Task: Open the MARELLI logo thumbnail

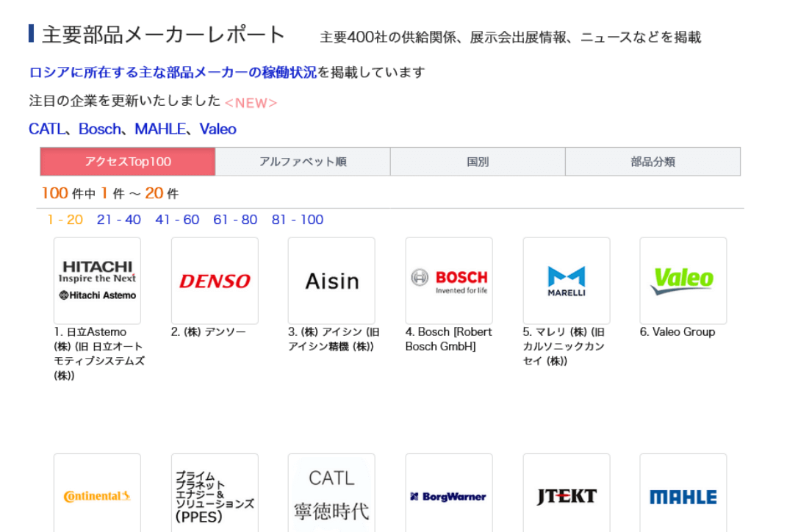Action: pyautogui.click(x=567, y=281)
